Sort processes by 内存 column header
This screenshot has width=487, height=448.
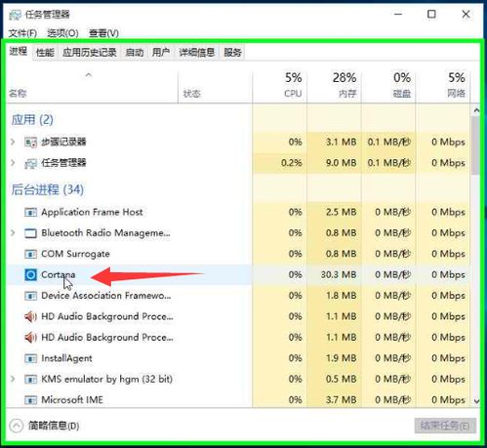(x=334, y=85)
